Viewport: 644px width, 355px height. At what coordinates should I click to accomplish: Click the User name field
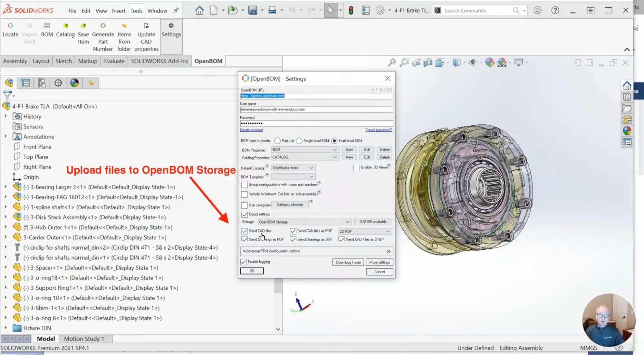[316, 110]
